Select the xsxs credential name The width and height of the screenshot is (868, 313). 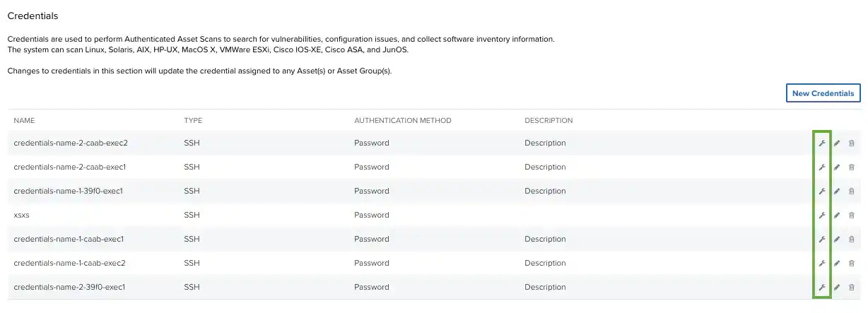click(x=21, y=215)
